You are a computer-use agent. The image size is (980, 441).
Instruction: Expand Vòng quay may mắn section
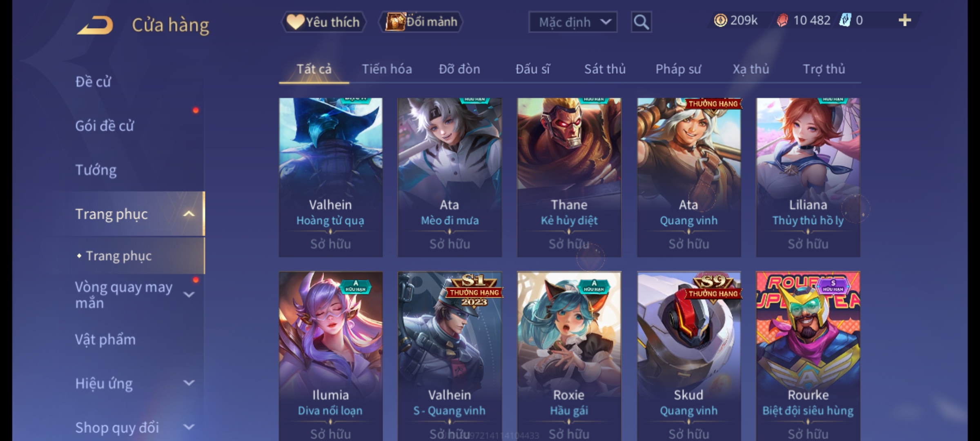[x=189, y=295]
